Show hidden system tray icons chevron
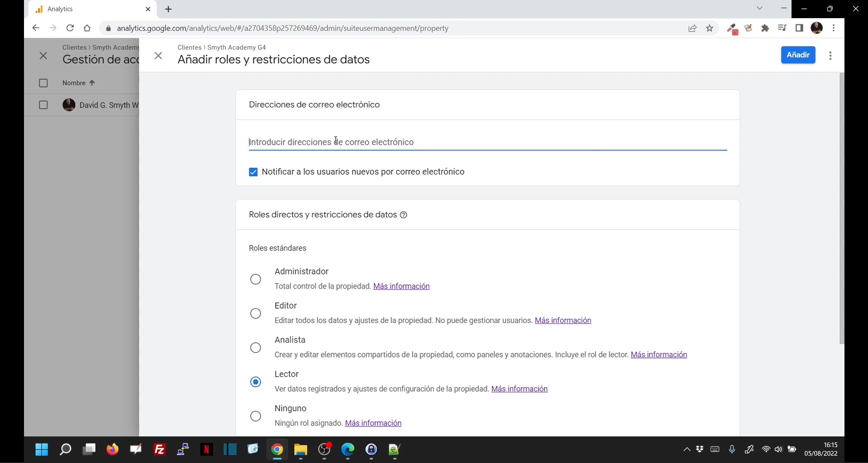868x463 pixels. (687, 449)
